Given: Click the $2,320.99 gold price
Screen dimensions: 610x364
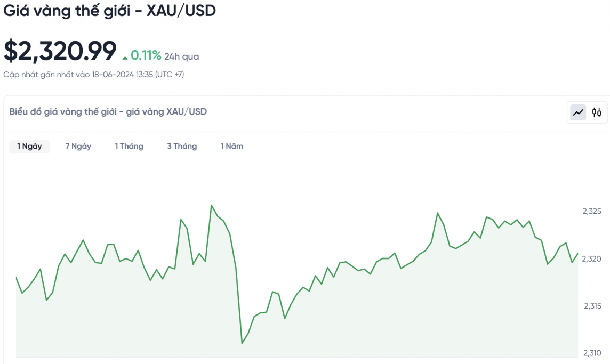Looking at the screenshot, I should (x=60, y=52).
